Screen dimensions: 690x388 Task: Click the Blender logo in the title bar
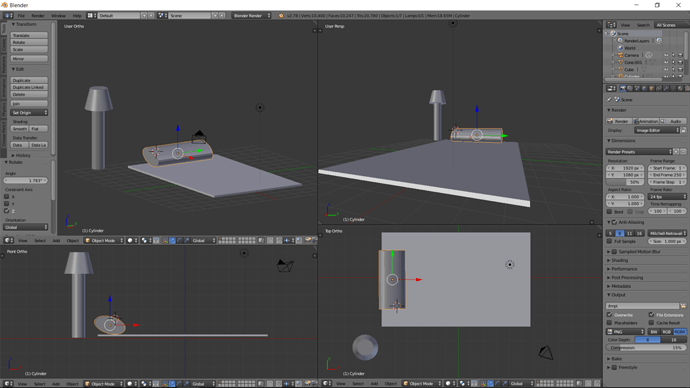point(4,5)
